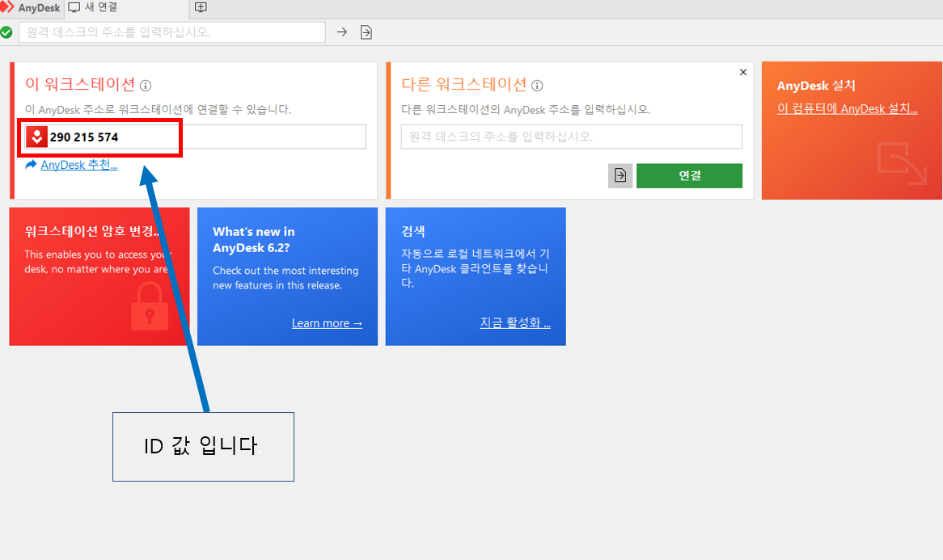
Task: Click the info icon next to 다른 워크스테이션
Action: [x=537, y=86]
